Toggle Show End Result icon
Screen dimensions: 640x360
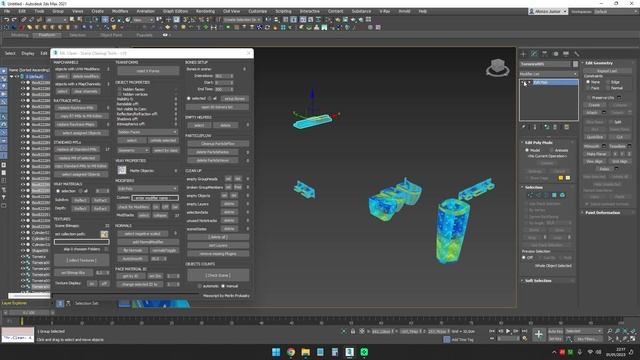(535, 127)
